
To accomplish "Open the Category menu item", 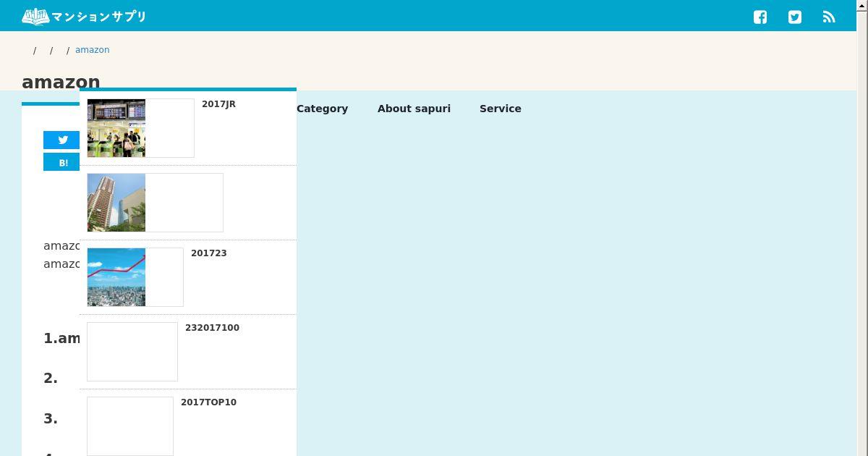I will pyautogui.click(x=322, y=109).
